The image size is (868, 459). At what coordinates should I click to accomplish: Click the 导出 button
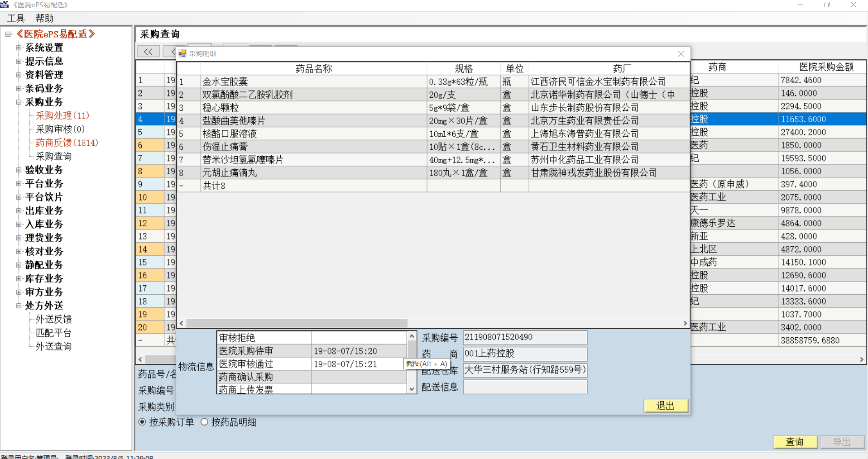coord(842,442)
